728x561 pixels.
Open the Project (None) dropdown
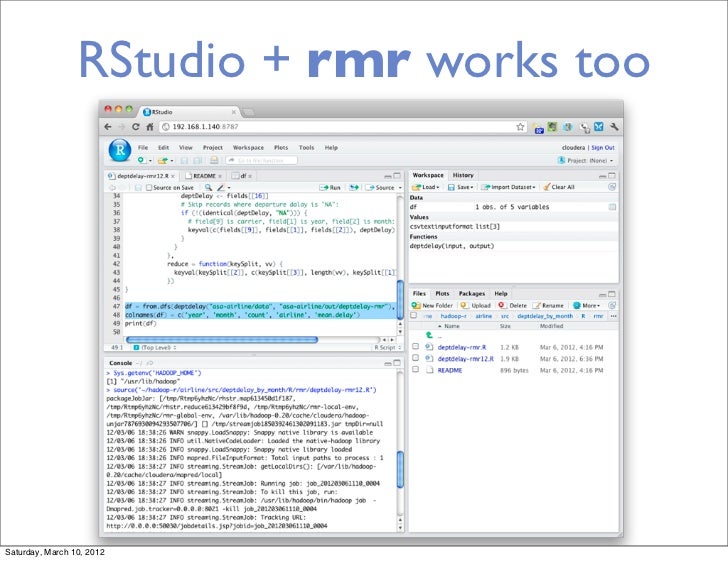pyautogui.click(x=585, y=160)
